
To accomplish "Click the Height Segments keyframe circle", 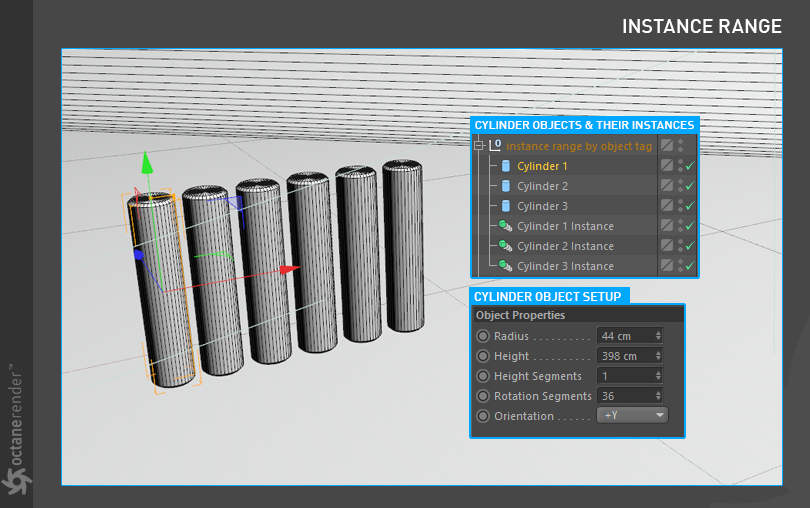I will tap(482, 376).
